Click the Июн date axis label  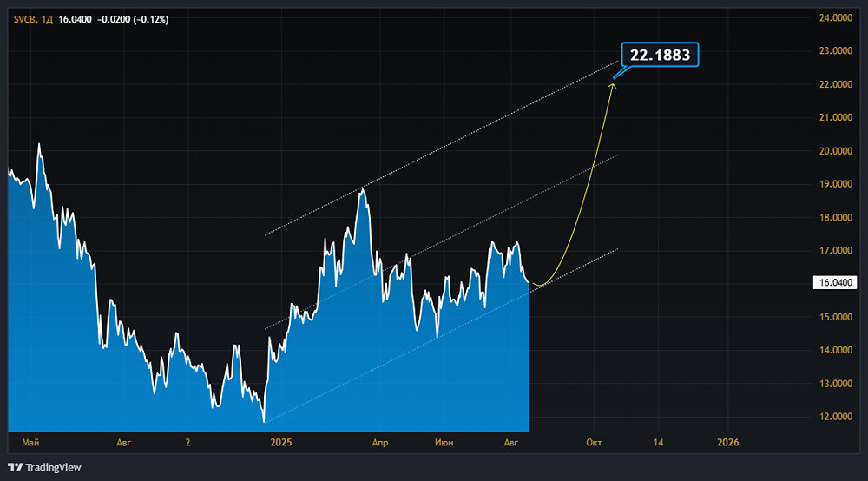coord(444,442)
